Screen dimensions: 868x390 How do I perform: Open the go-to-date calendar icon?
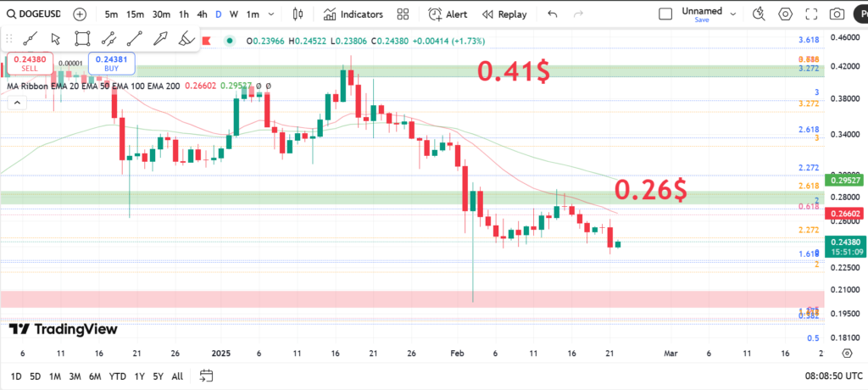(x=206, y=376)
